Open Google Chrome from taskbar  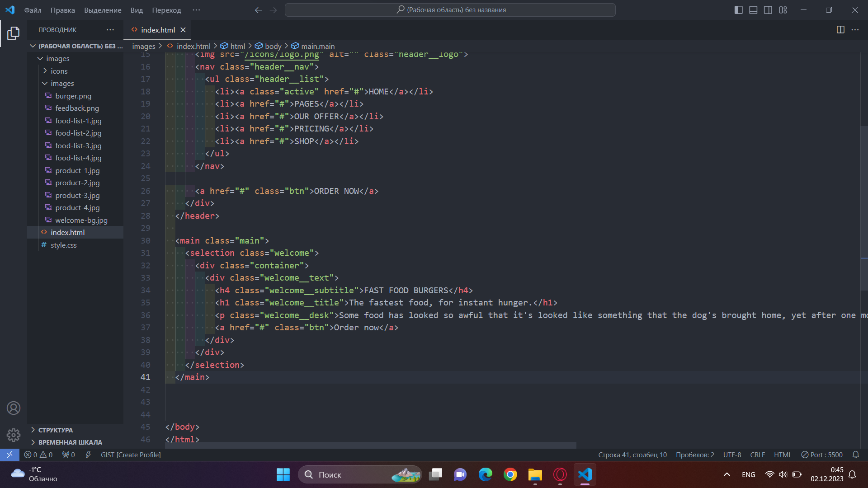coord(510,474)
